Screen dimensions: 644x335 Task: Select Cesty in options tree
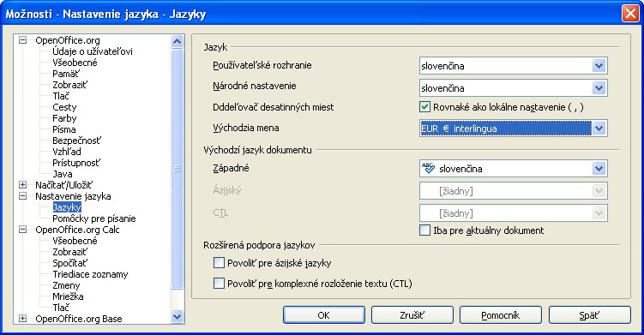(x=64, y=107)
